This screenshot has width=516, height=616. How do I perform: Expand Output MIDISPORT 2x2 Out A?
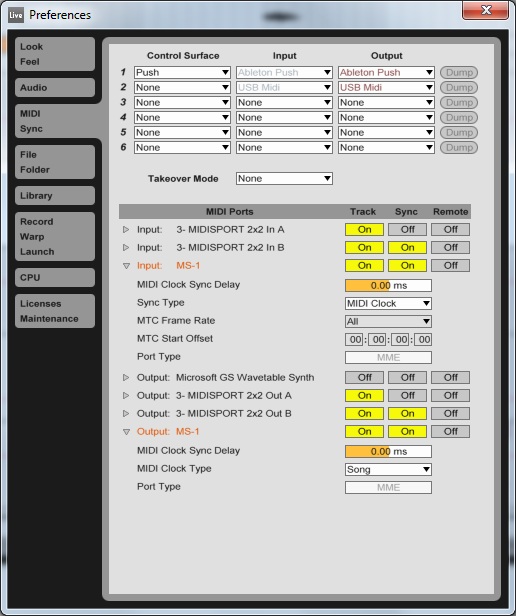click(126, 396)
